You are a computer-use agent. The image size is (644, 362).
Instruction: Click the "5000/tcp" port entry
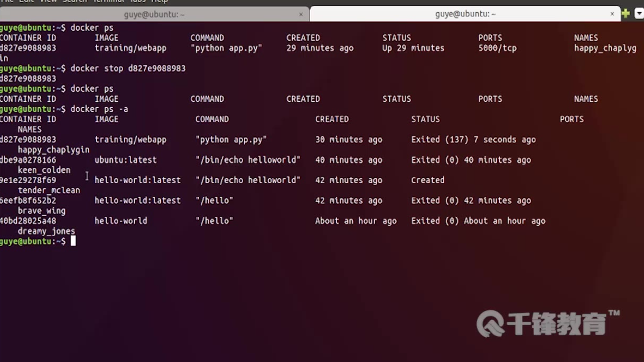(497, 48)
